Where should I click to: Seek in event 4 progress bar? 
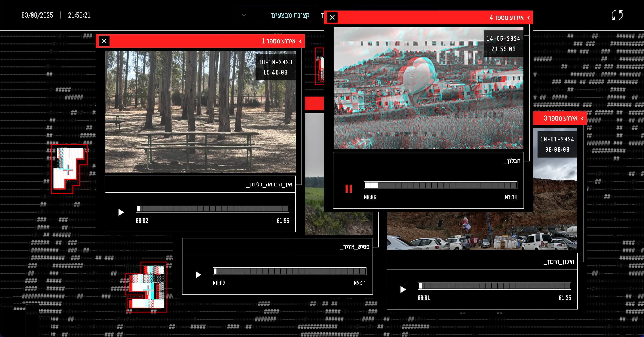(440, 185)
